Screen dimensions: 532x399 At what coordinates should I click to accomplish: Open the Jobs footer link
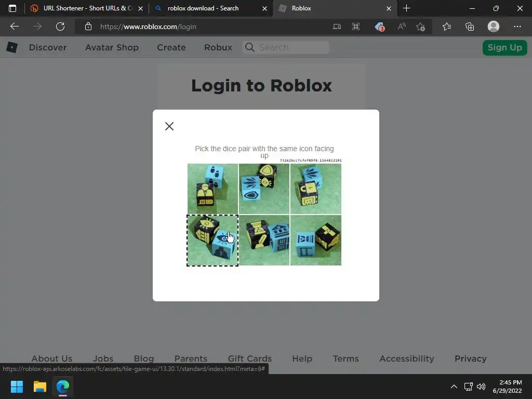[103, 358]
